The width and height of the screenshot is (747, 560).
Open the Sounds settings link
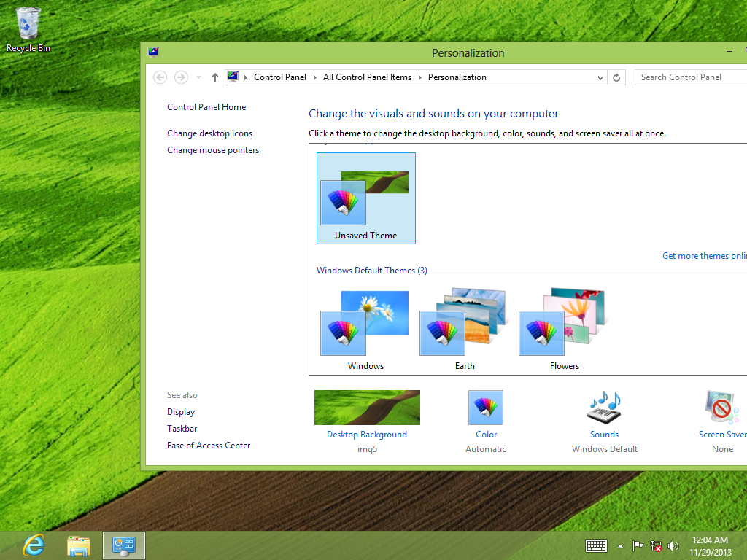(604, 435)
